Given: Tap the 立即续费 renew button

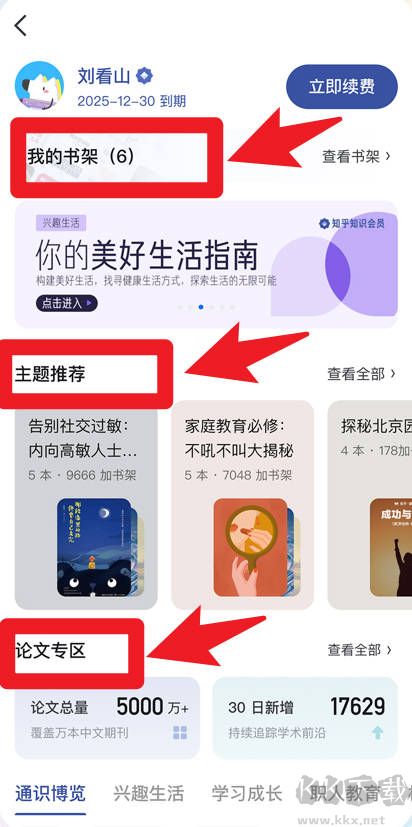Looking at the screenshot, I should click(342, 86).
